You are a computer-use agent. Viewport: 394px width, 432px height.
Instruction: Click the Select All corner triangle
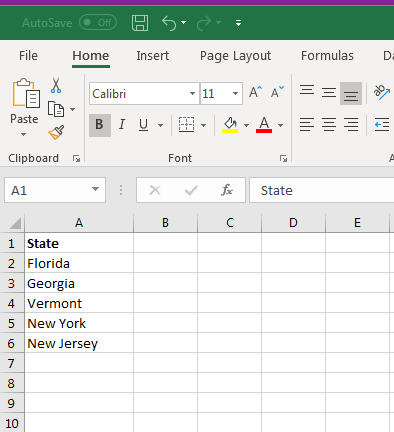pyautogui.click(x=14, y=223)
